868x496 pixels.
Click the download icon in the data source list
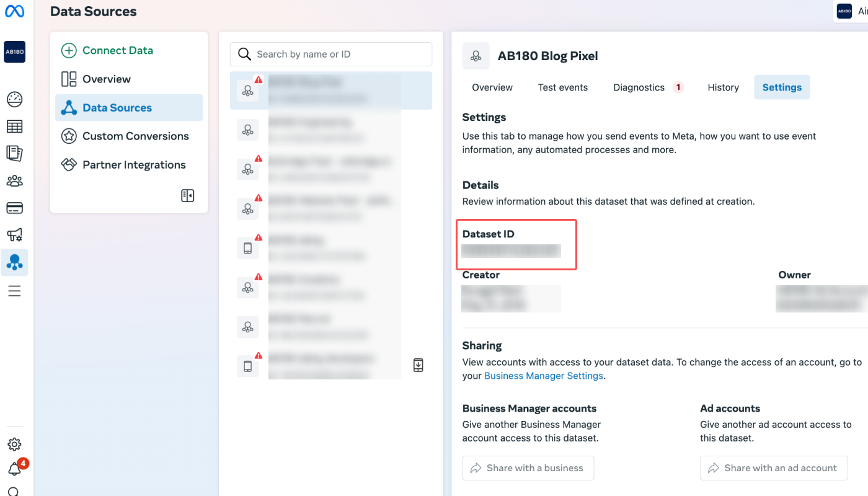tap(418, 365)
